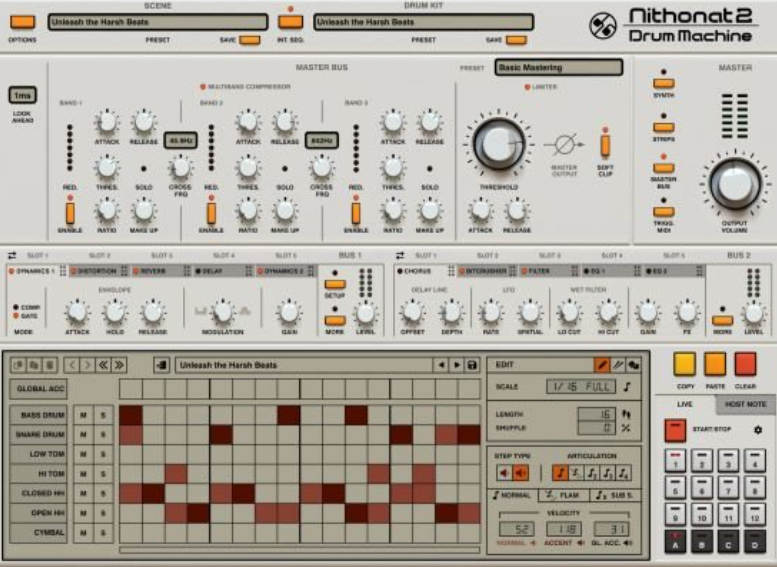Screen dimensions: 777x567
Task: Click the dice randomize icon in Edit
Action: [633, 365]
